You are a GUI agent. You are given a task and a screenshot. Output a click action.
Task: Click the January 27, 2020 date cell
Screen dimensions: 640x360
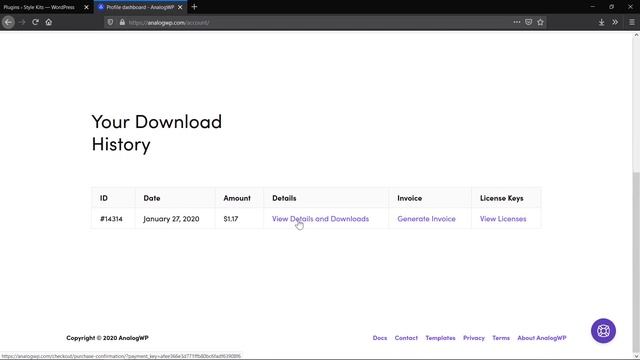pos(175,219)
